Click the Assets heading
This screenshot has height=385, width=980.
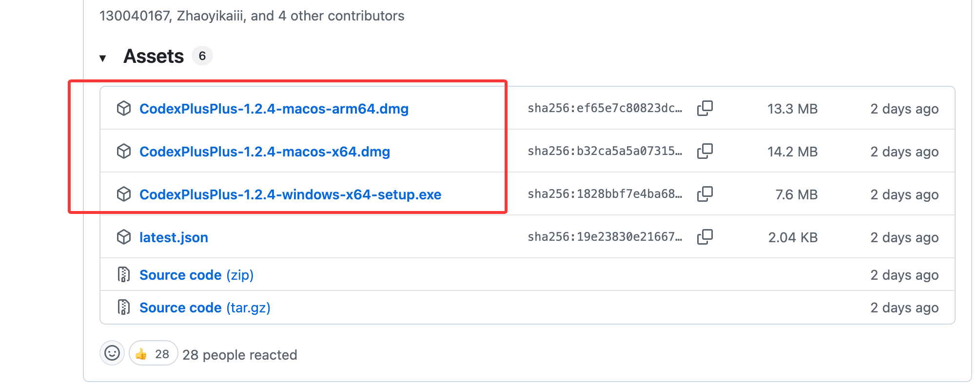[154, 56]
